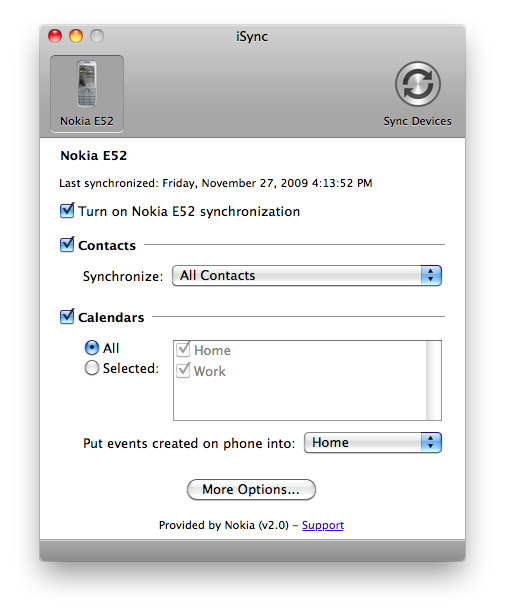
Task: Toggle Turn on Nokia E52 synchronization checkbox
Action: pyautogui.click(x=67, y=211)
